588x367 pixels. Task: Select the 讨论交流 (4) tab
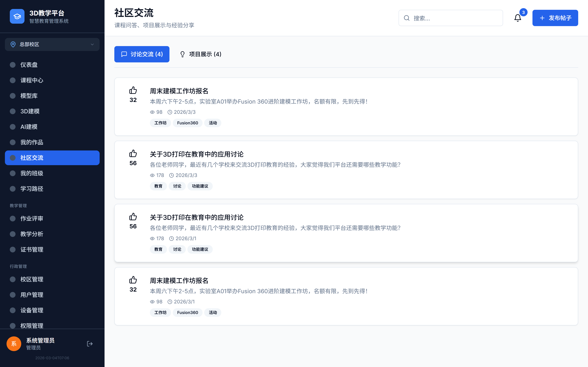[142, 54]
